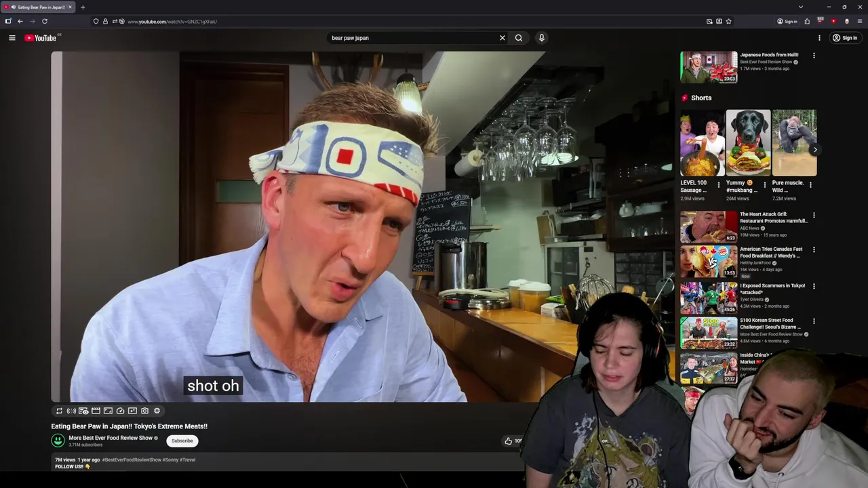
Task: Open the #Sonny hashtag link
Action: [x=170, y=460]
